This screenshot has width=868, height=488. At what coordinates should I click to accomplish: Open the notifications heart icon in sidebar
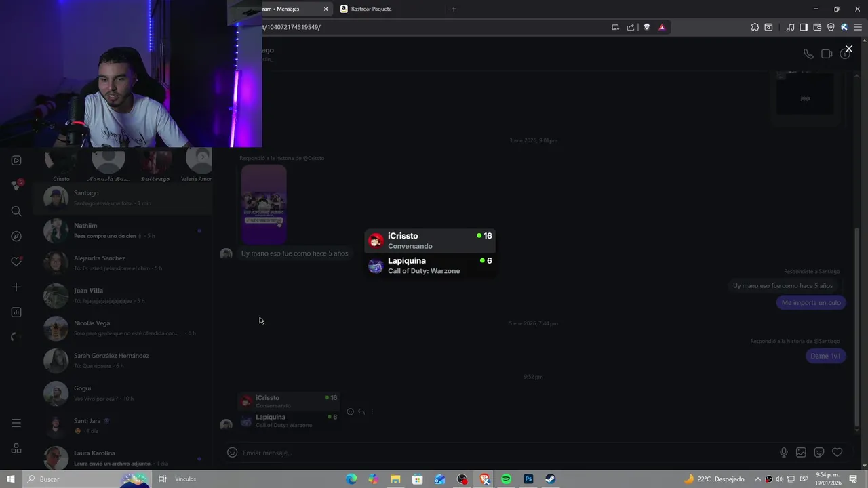[x=16, y=262]
